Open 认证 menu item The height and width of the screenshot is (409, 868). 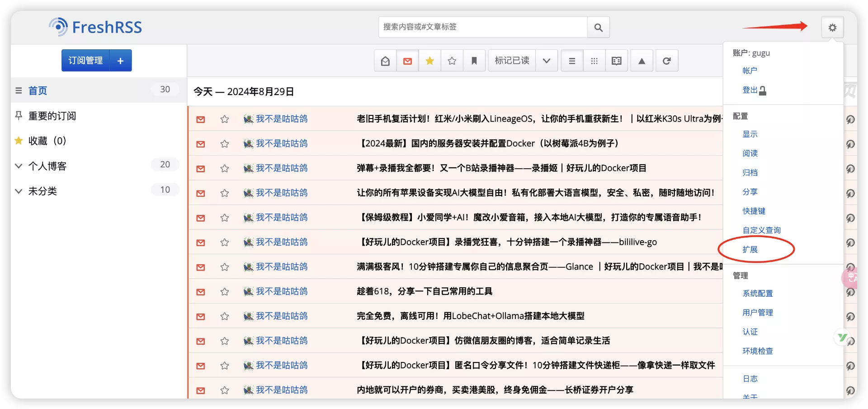pyautogui.click(x=750, y=332)
